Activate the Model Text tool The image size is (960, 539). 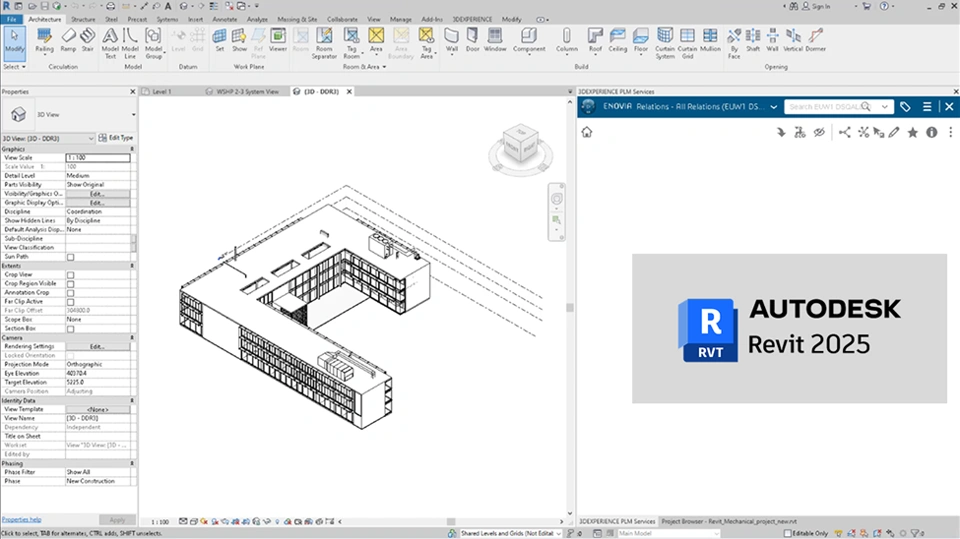(110, 43)
